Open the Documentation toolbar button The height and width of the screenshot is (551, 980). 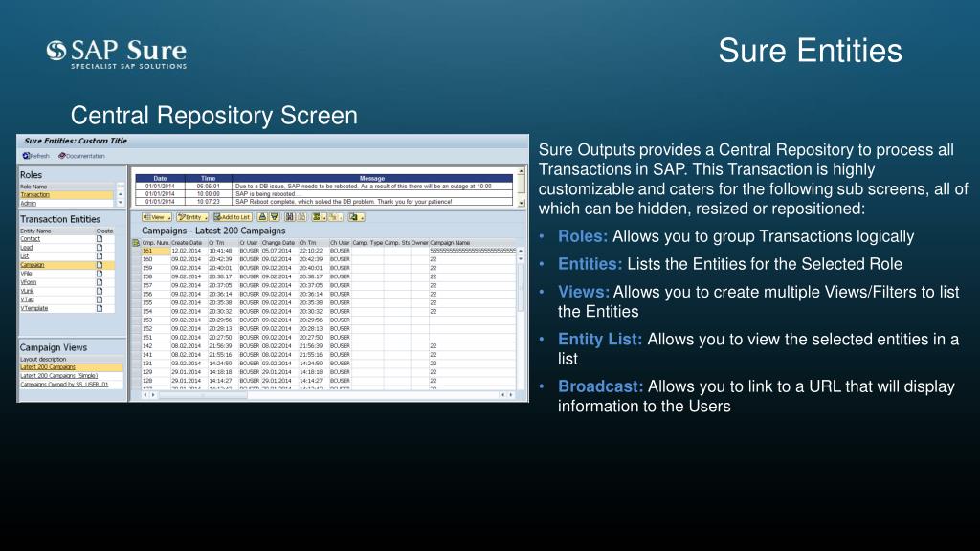click(x=81, y=156)
